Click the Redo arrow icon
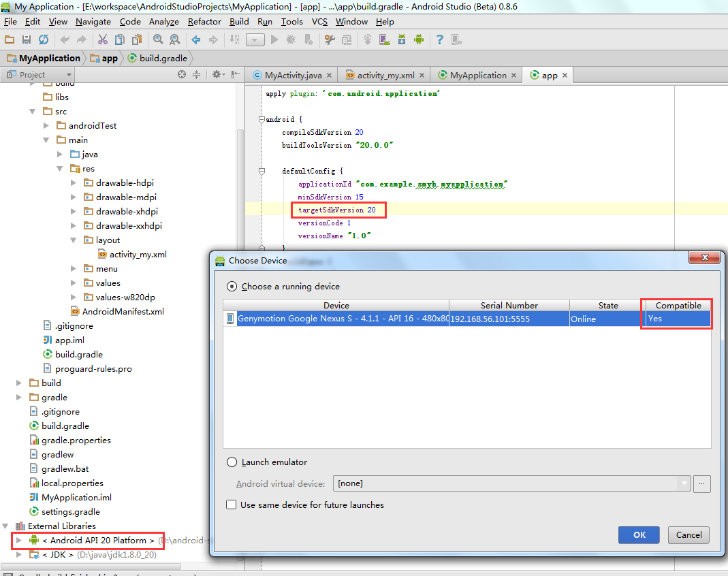Screen dimensions: 728x576 click(81, 40)
